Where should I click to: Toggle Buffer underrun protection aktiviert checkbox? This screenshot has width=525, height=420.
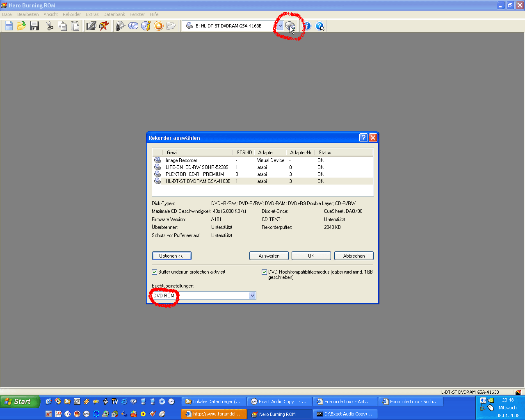155,272
